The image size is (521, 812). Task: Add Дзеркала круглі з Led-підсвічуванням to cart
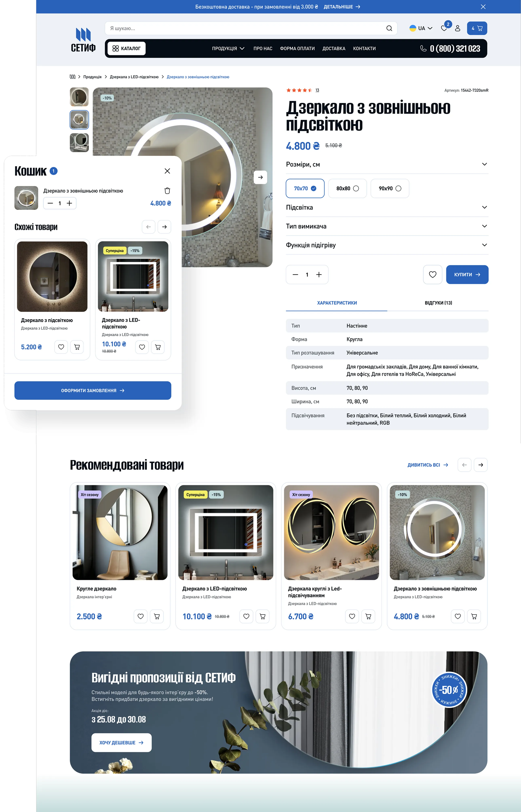(x=368, y=616)
